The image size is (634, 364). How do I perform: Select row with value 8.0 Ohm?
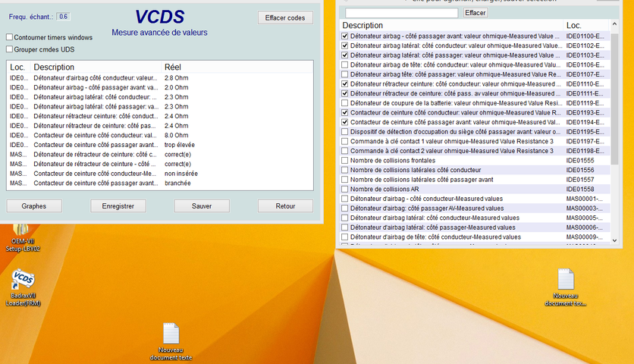tap(160, 136)
